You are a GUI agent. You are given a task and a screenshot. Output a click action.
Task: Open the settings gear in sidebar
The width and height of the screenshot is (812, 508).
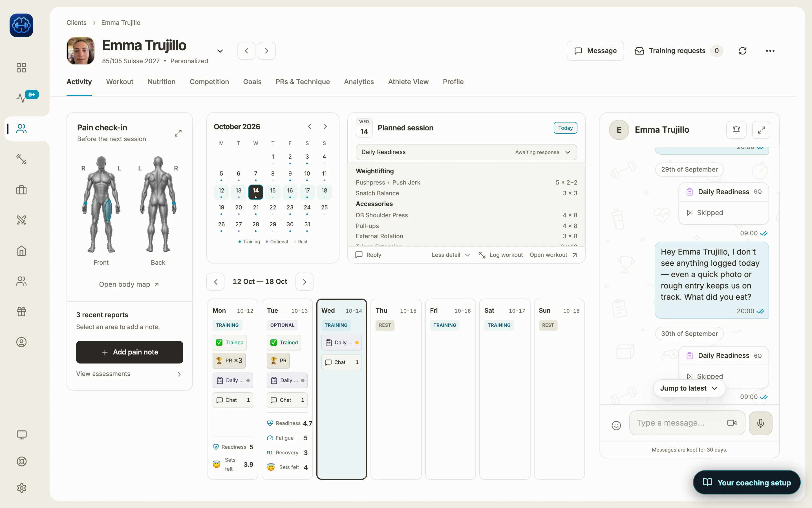point(21,488)
